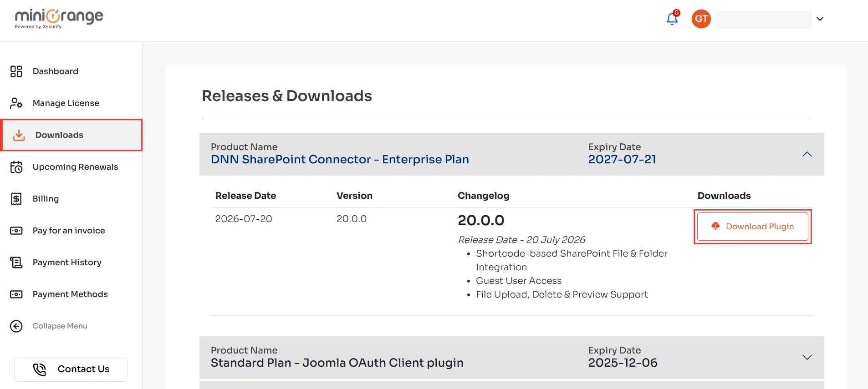Select version cell 20.0.0
Viewport: 868px width, 389px height.
click(352, 219)
